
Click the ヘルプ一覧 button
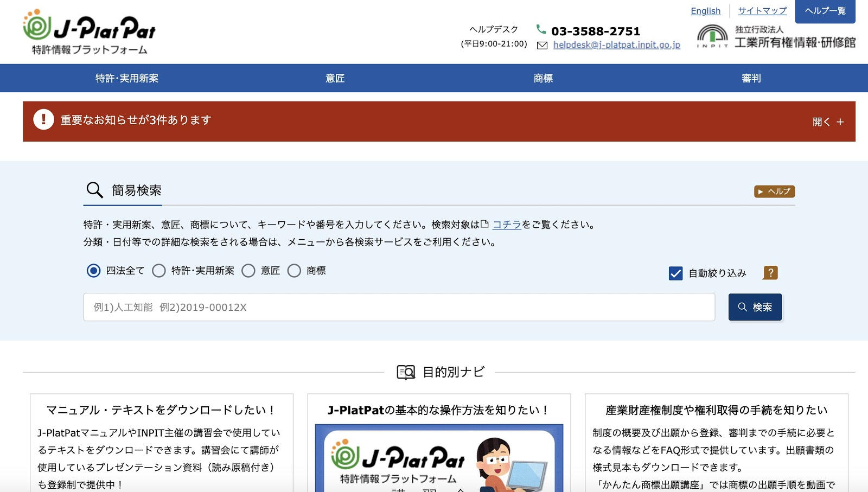[x=825, y=11]
